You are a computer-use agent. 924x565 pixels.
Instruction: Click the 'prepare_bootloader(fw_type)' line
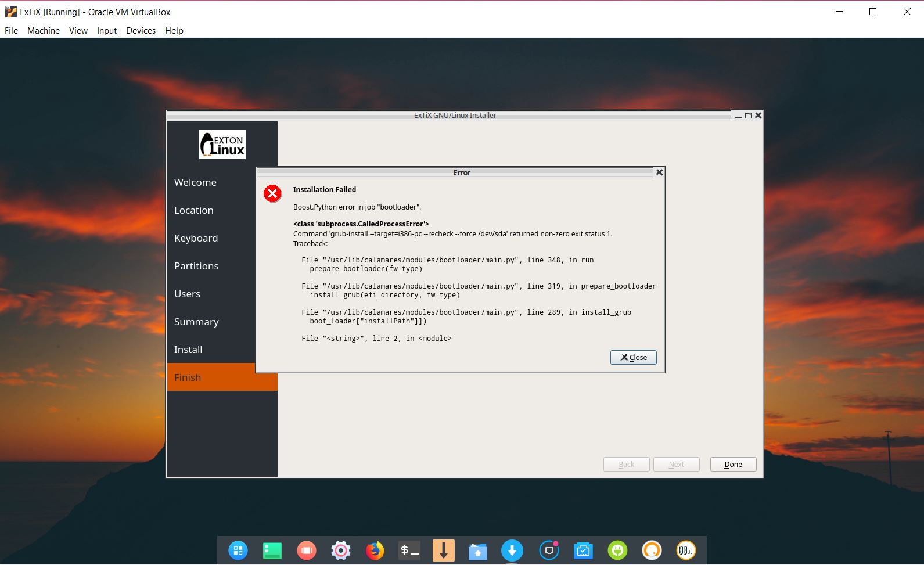[366, 269]
